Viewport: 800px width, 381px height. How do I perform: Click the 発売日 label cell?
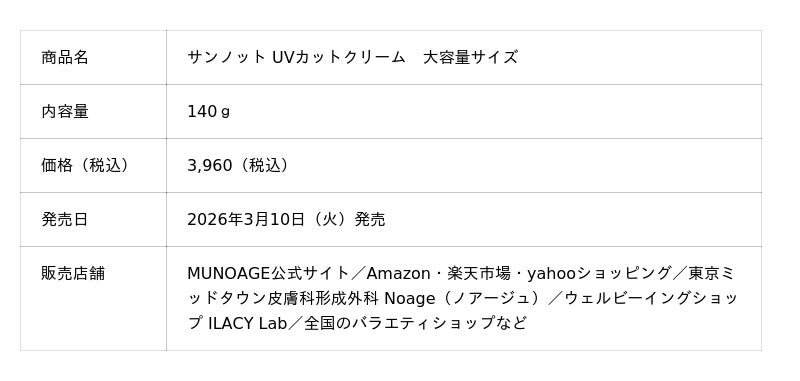click(93, 219)
